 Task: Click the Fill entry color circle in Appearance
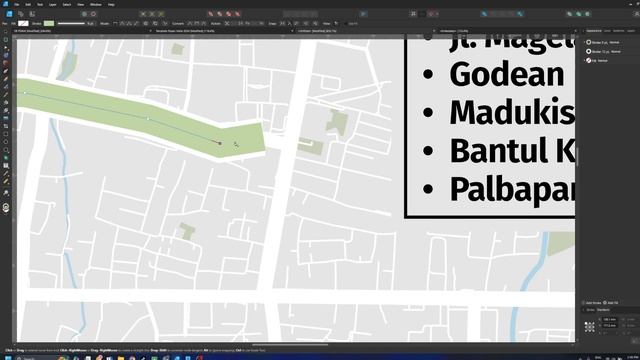click(x=589, y=60)
